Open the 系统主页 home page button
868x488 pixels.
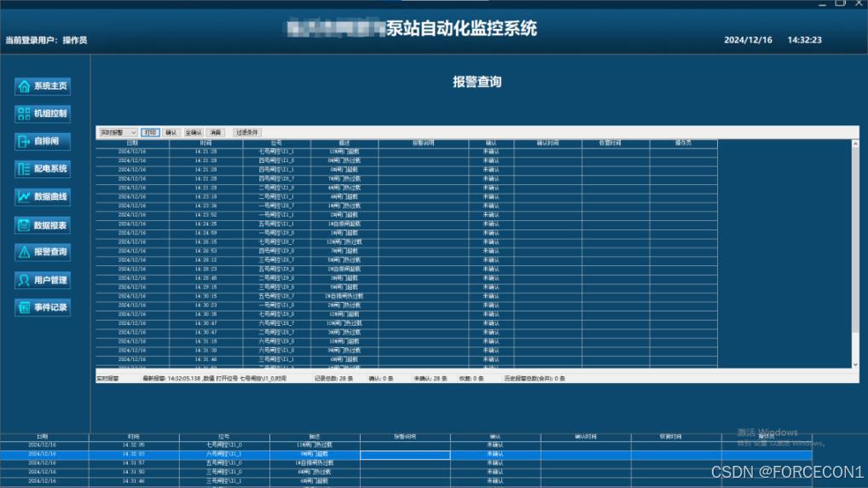point(43,86)
